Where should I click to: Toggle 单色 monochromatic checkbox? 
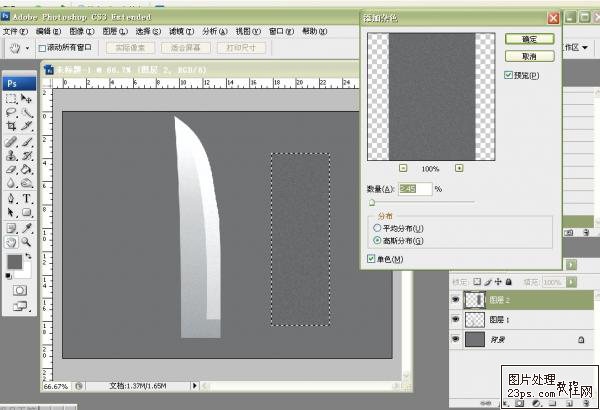[370, 259]
